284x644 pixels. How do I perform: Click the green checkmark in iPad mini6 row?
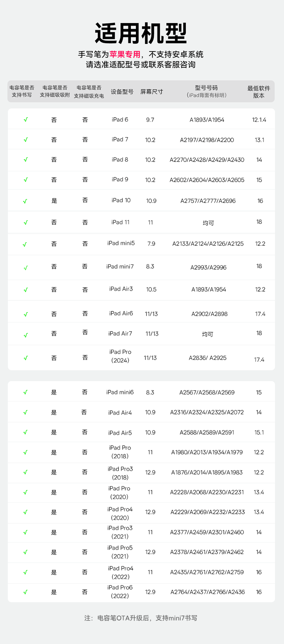25,392
